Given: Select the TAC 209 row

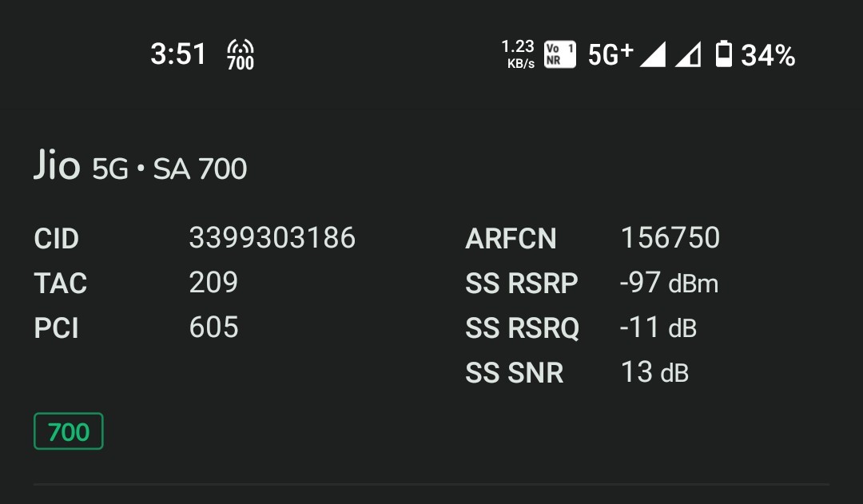Looking at the screenshot, I should pos(213,282).
